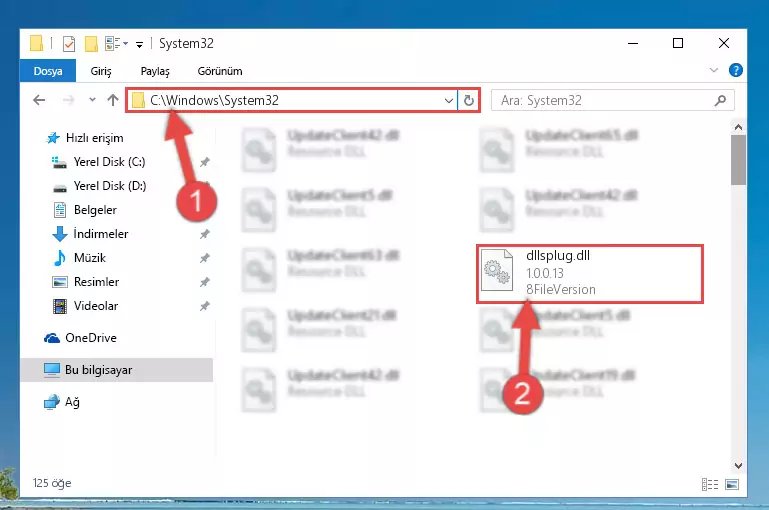Click the pin icon next to Resimler
The height and width of the screenshot is (510, 769).
click(x=205, y=282)
